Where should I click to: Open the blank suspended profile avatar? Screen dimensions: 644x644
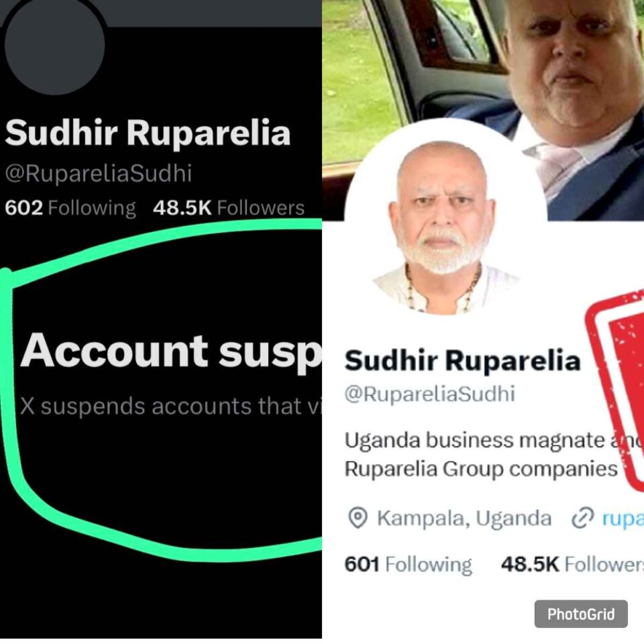point(54,43)
